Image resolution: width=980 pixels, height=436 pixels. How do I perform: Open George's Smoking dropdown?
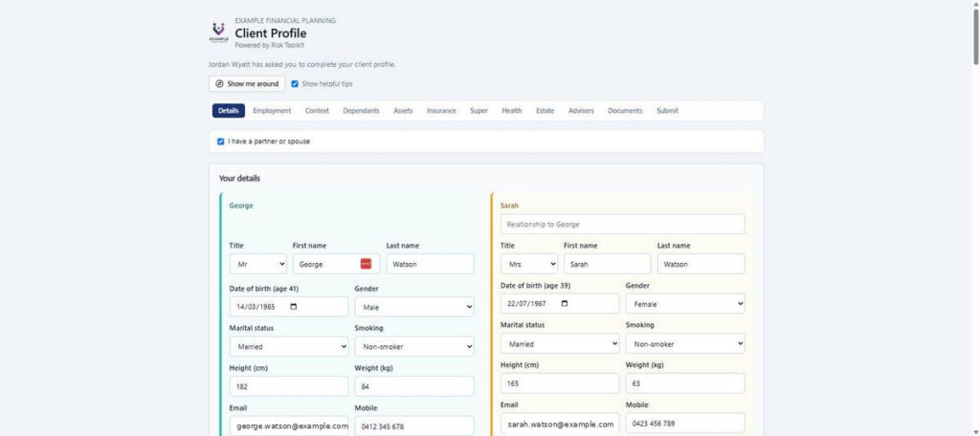(413, 346)
